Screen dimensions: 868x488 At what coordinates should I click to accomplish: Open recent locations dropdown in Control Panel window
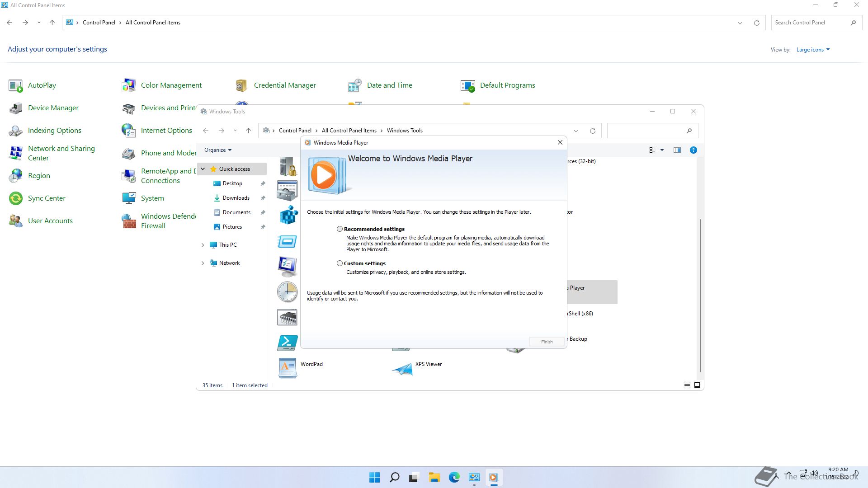[39, 23]
